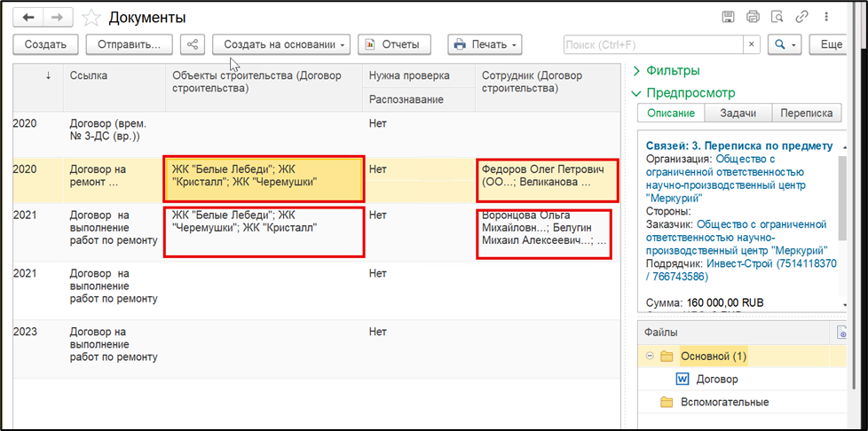Click the share connections icon button

pyautogui.click(x=193, y=45)
